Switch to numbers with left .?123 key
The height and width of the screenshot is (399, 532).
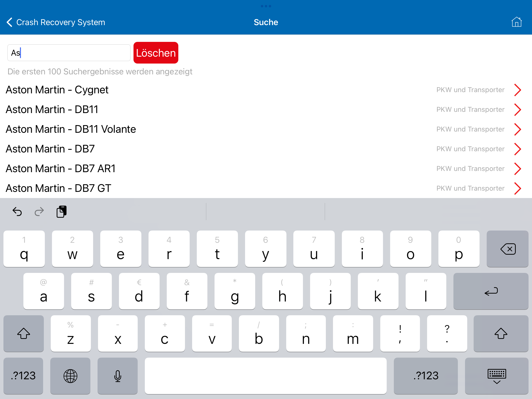[x=23, y=376]
